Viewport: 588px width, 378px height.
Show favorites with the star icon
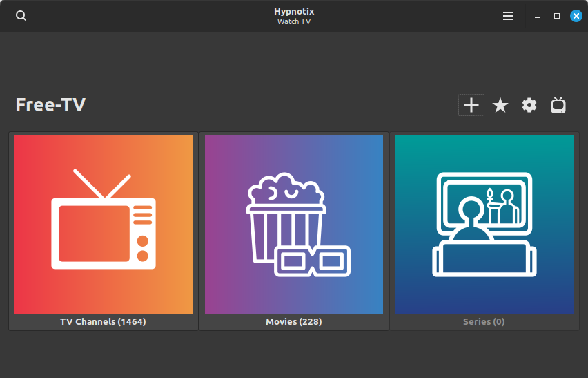coord(500,105)
